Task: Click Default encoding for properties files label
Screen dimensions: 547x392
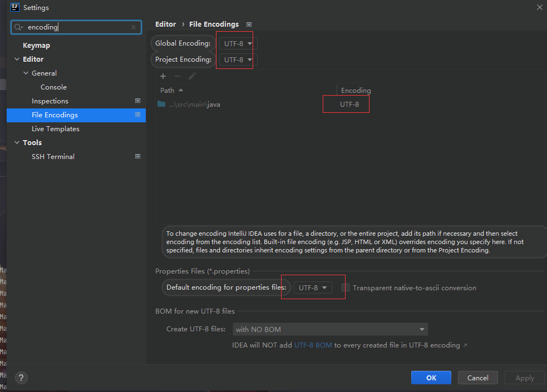Action: [x=226, y=287]
